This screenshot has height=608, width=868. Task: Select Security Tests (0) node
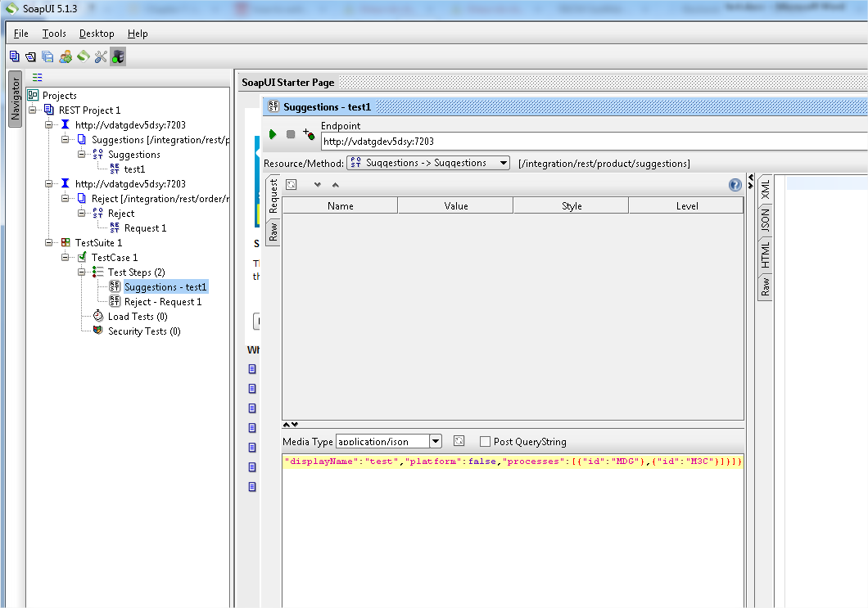tap(144, 331)
